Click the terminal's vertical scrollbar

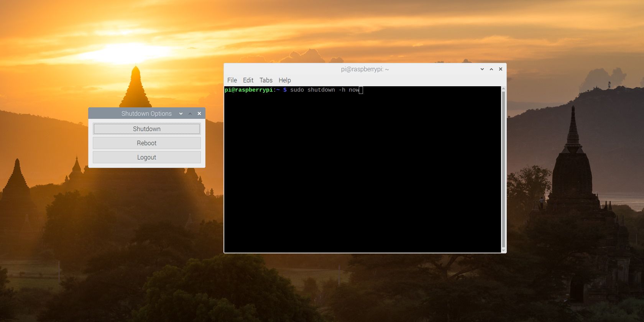503,169
